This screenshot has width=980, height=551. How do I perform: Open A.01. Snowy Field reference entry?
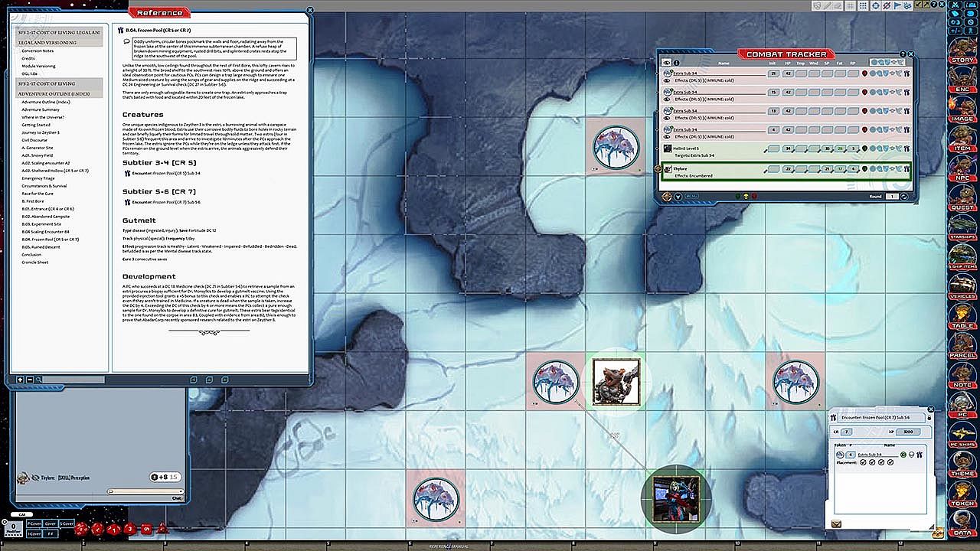38,155
